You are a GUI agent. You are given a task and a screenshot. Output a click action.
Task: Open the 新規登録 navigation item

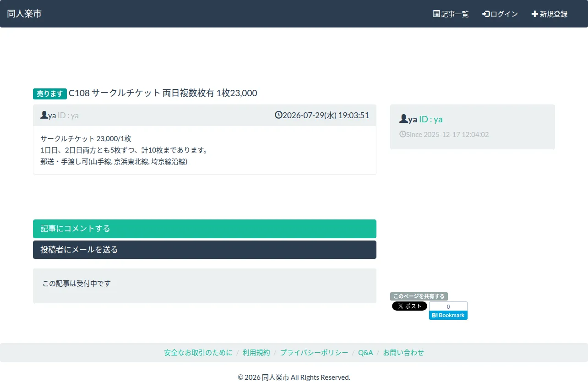(x=550, y=14)
